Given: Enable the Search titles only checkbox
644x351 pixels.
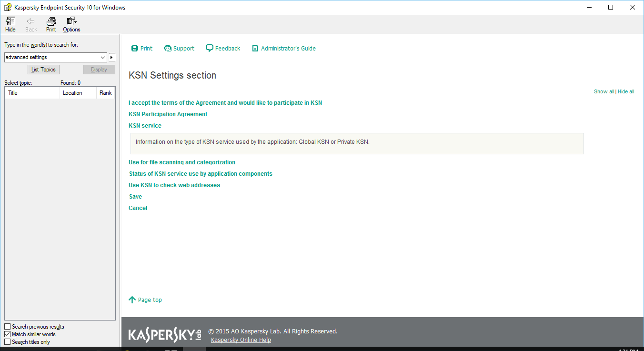Looking at the screenshot, I should coord(7,342).
